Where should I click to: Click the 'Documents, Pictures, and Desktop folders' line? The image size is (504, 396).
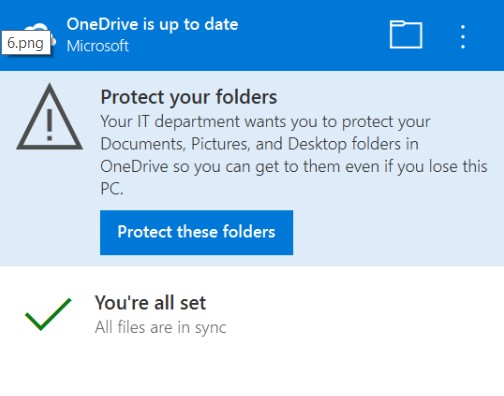260,144
